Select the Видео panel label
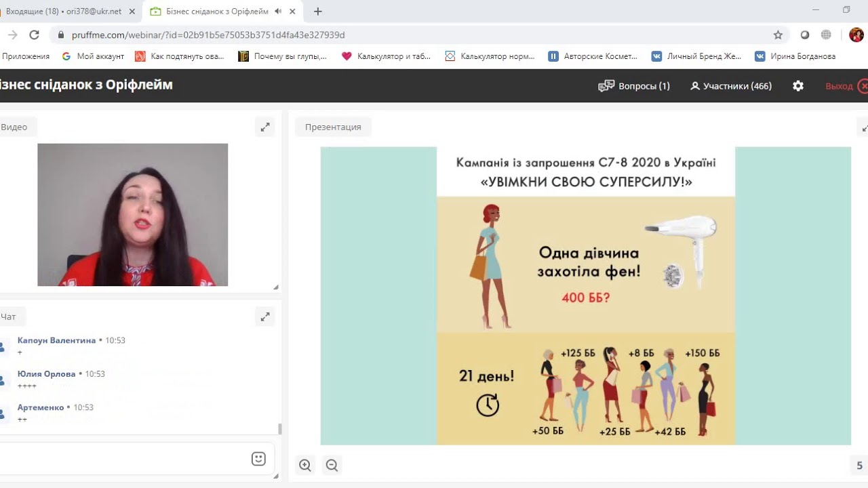Viewport: 868px width, 488px height. coord(14,127)
